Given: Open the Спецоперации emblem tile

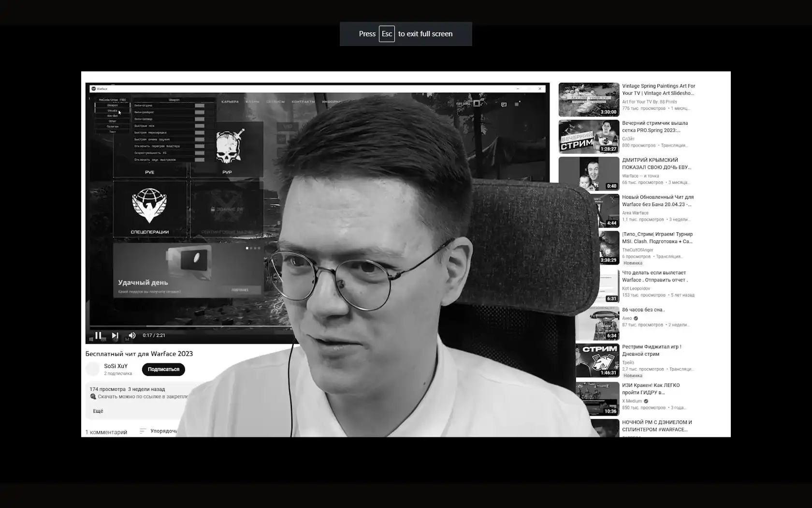Looking at the screenshot, I should (x=150, y=209).
